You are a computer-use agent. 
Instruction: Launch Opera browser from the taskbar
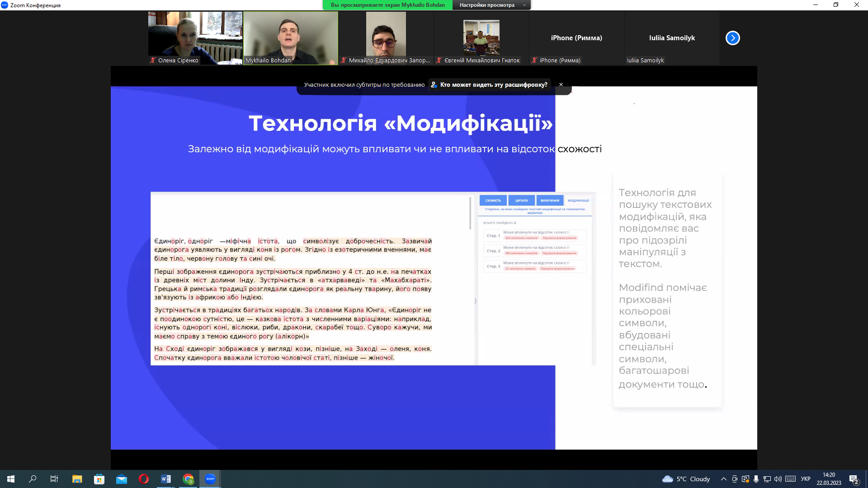pyautogui.click(x=143, y=479)
